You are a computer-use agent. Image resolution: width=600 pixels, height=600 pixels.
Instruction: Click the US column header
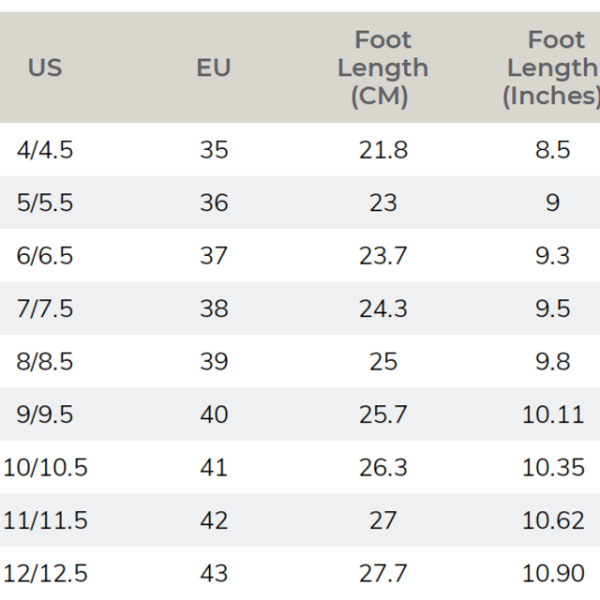45,68
